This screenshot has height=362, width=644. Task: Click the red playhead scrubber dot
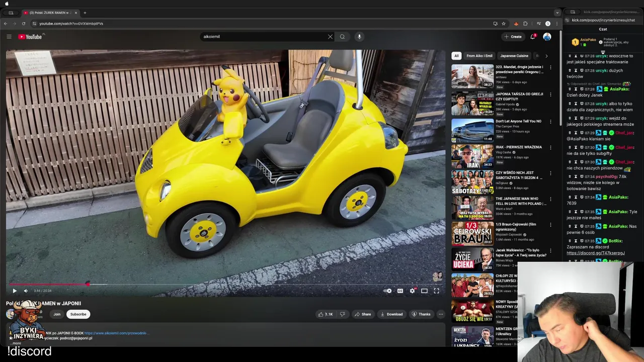click(x=88, y=284)
